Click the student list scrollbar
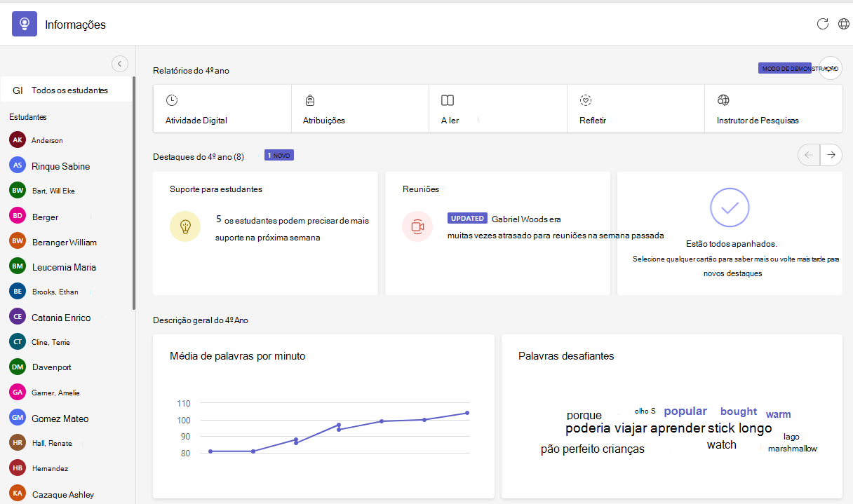 pyautogui.click(x=134, y=193)
